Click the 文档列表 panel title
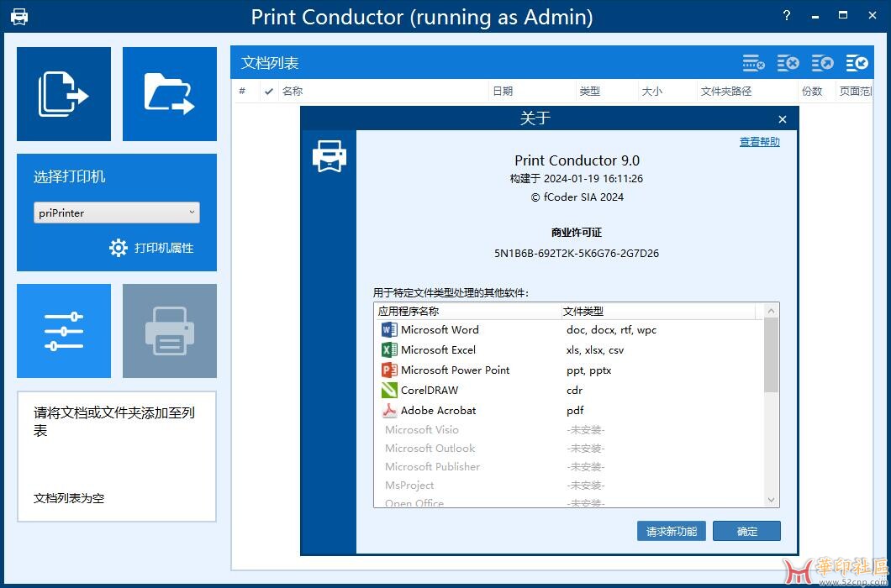The image size is (891, 588). click(270, 63)
